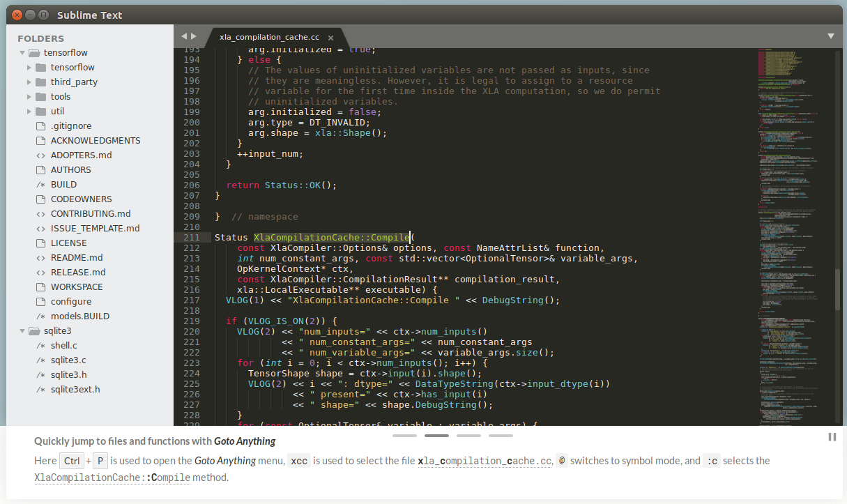Click the plain file icon next to LICENSE
The height and width of the screenshot is (504, 847).
40,243
